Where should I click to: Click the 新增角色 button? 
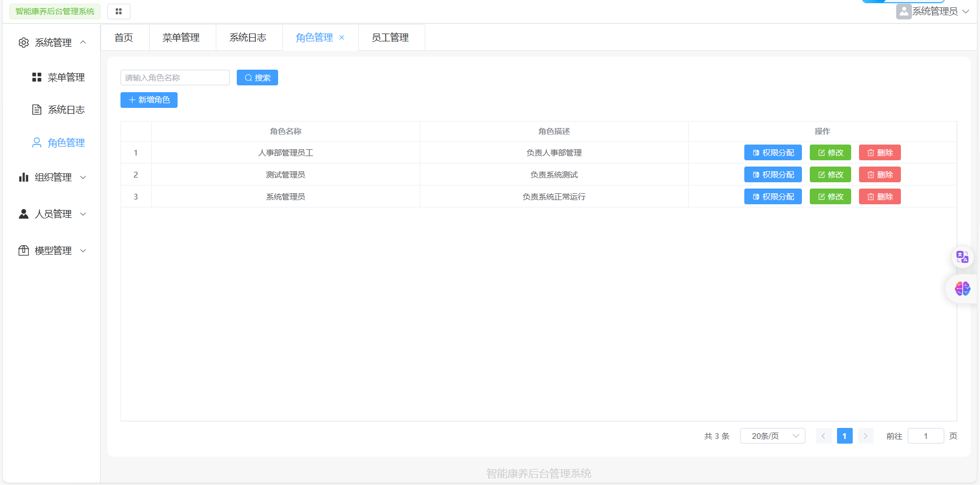coord(149,100)
